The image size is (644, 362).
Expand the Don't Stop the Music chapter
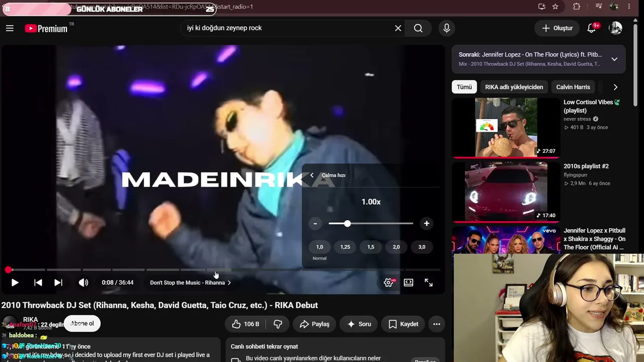click(191, 283)
